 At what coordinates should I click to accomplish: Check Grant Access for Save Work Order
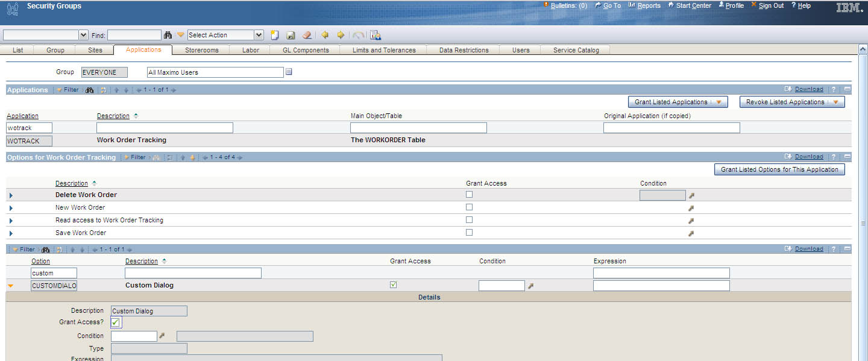[469, 232]
